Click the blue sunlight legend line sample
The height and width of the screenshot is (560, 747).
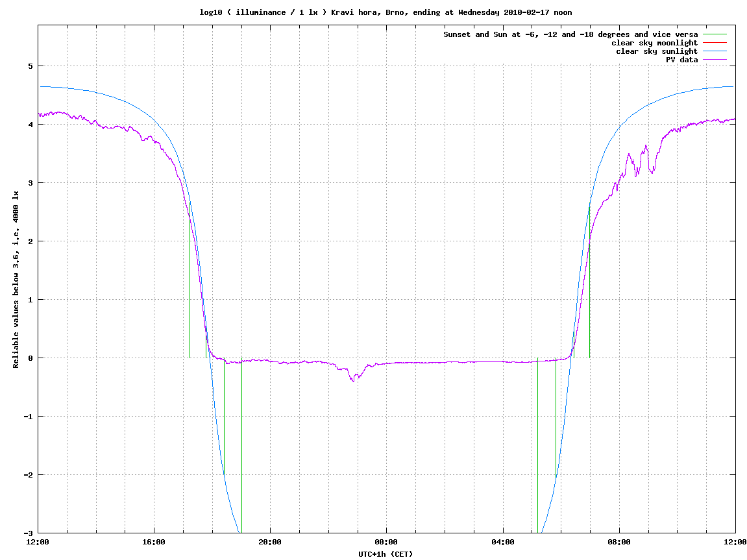715,51
